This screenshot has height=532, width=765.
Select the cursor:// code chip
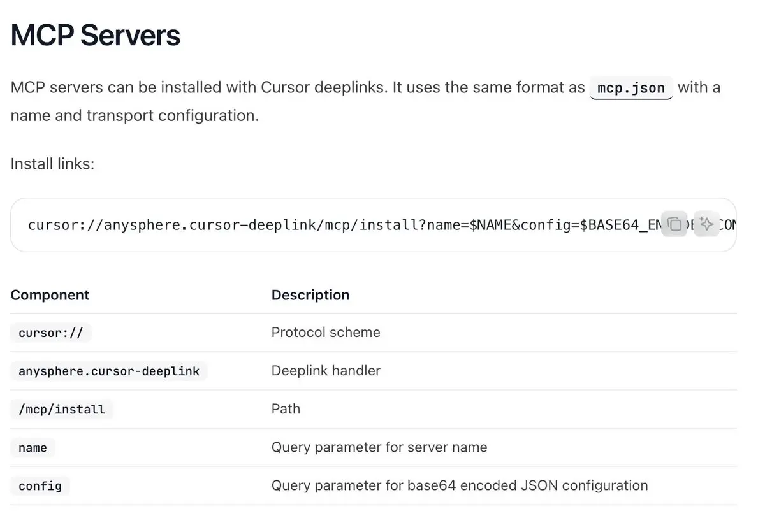point(51,333)
